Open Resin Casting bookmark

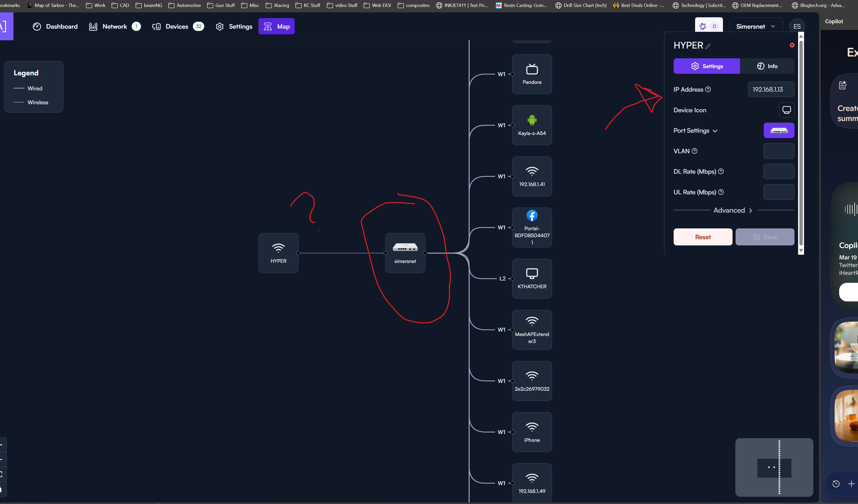(521, 5)
